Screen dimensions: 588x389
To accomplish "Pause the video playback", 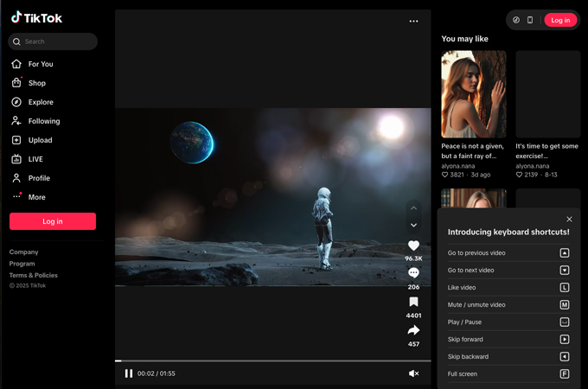I will coord(129,373).
